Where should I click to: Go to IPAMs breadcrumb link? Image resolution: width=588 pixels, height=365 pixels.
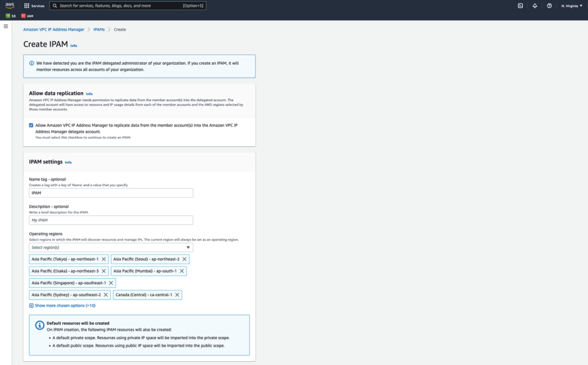[99, 29]
